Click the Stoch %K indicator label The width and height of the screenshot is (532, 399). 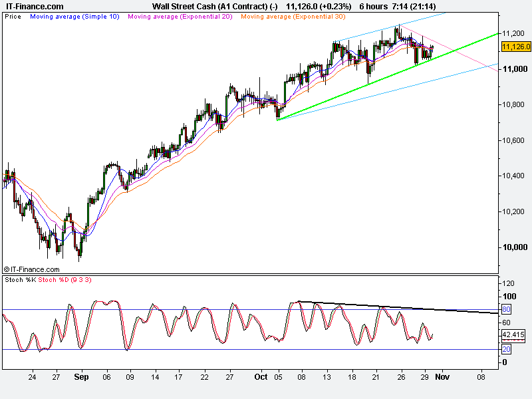21,279
